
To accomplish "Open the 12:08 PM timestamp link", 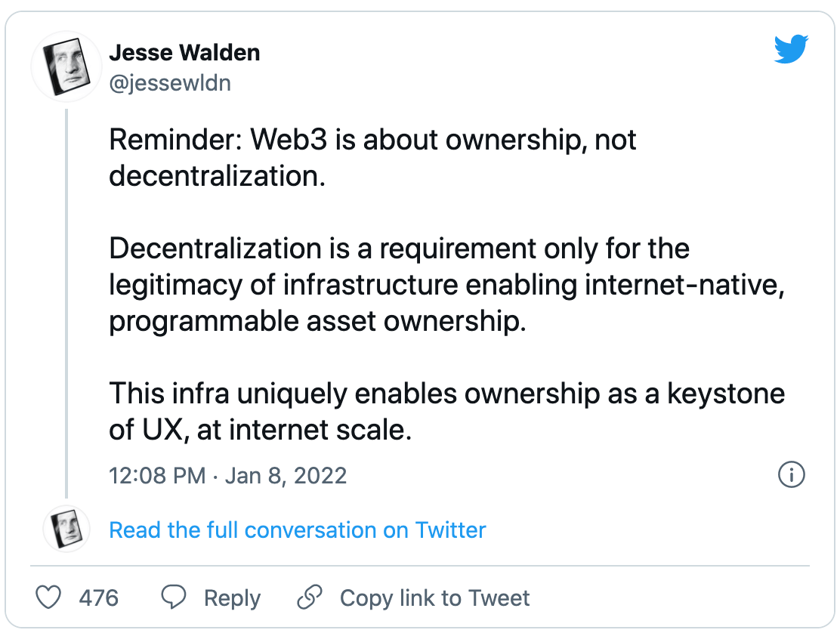I will point(157,476).
